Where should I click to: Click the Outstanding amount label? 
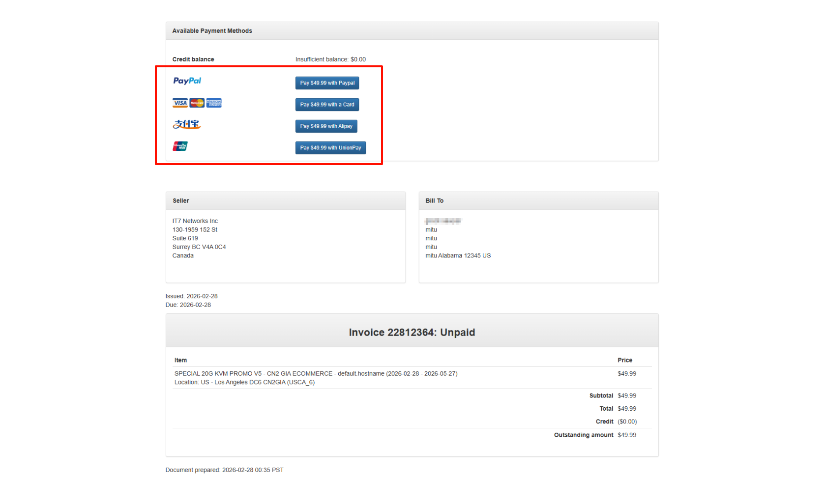coord(583,435)
